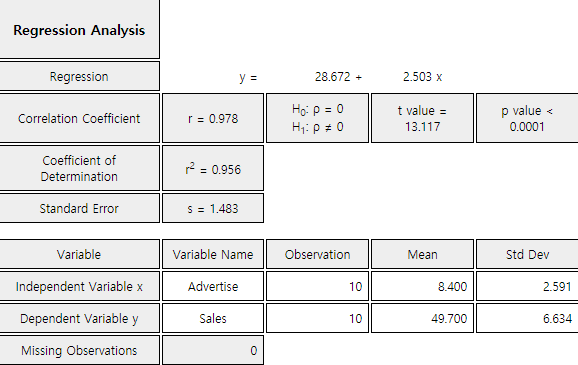Click the Correlation Coefficient label cell
578x365 pixels.
click(79, 118)
